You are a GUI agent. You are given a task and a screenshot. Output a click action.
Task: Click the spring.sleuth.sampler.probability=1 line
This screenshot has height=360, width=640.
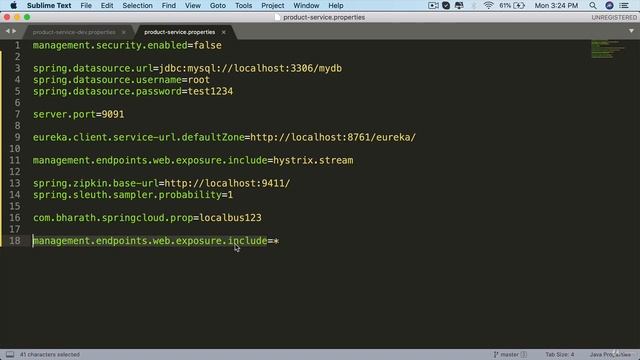tap(133, 195)
